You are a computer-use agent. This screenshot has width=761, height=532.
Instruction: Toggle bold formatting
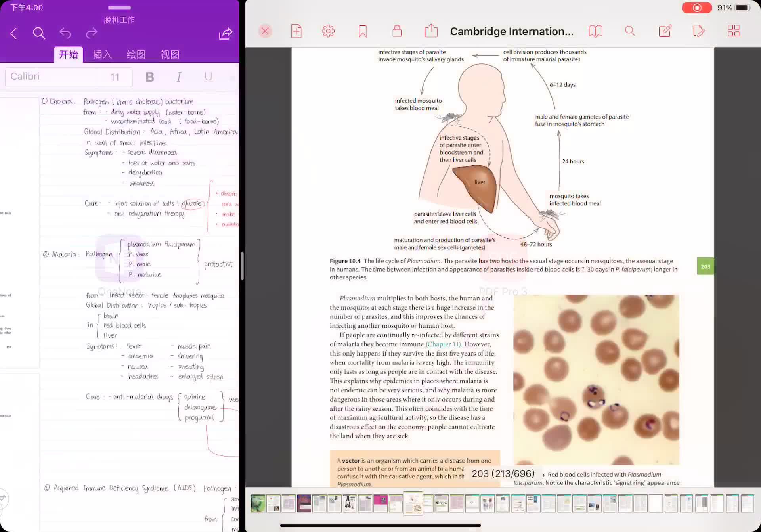[x=150, y=77]
